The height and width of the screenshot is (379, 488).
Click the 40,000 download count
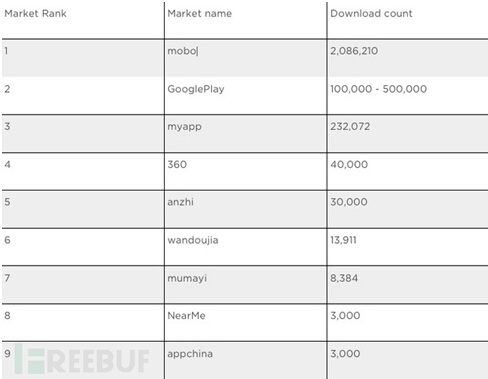[x=349, y=164]
